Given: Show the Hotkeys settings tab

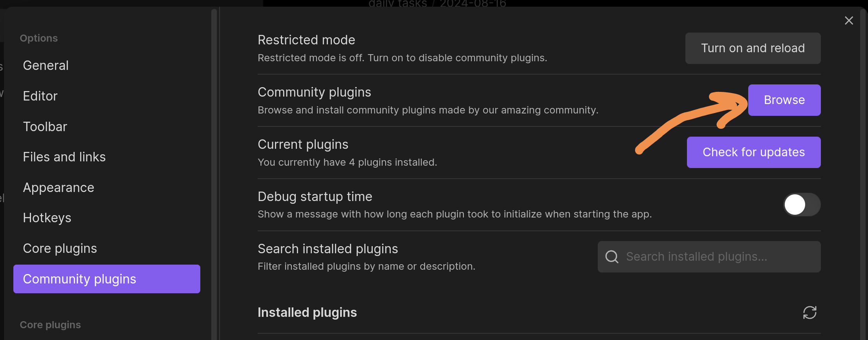Looking at the screenshot, I should pos(47,218).
